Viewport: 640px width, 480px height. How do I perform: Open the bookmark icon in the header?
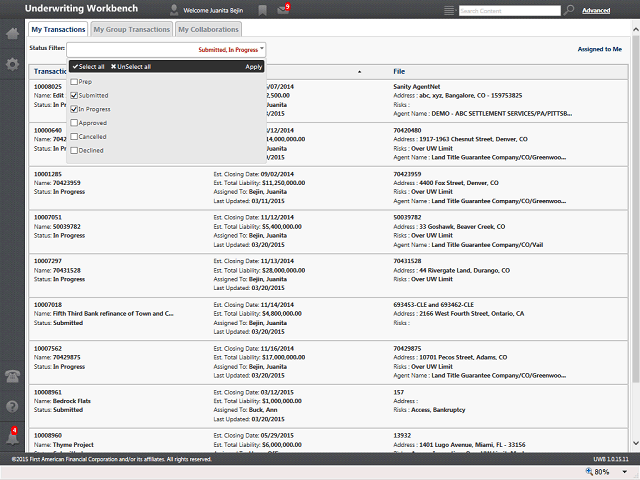click(262, 10)
